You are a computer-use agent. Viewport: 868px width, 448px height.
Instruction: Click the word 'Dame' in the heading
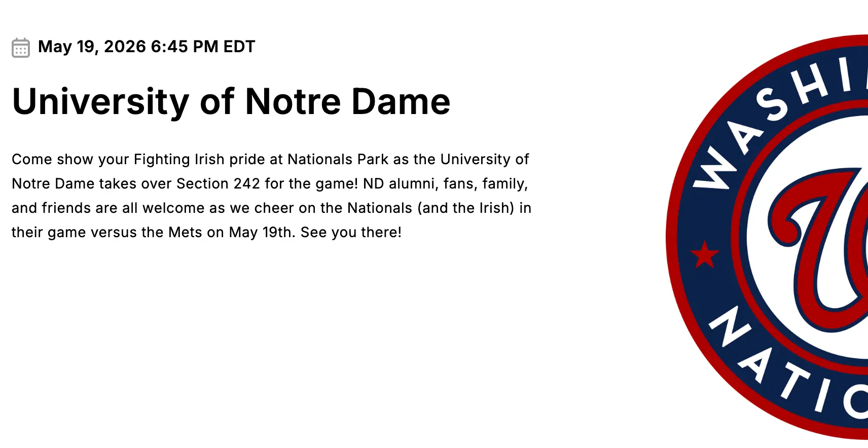point(401,101)
